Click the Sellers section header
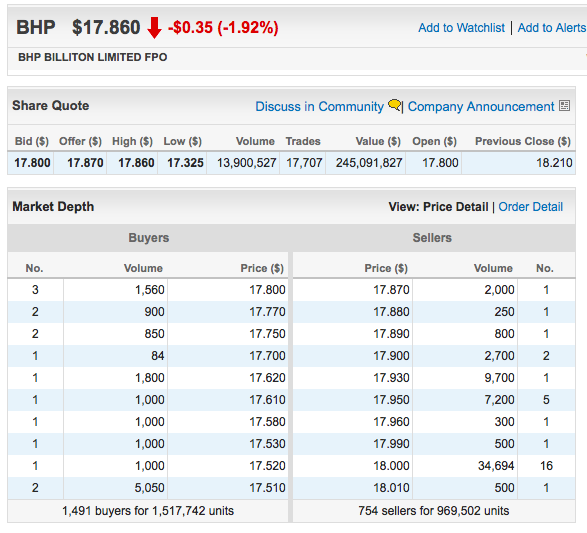This screenshot has height=533, width=587. 432,238
